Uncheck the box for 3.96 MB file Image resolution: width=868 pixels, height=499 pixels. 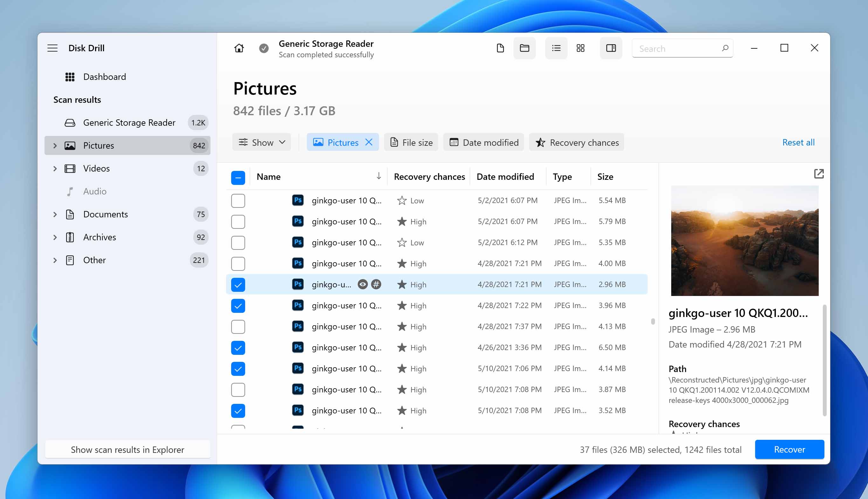[238, 306]
